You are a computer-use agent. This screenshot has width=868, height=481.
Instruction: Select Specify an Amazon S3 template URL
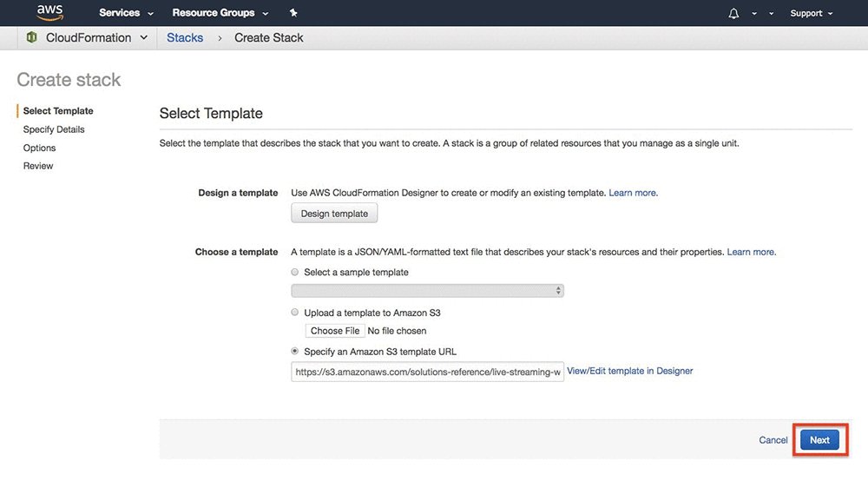coord(294,351)
